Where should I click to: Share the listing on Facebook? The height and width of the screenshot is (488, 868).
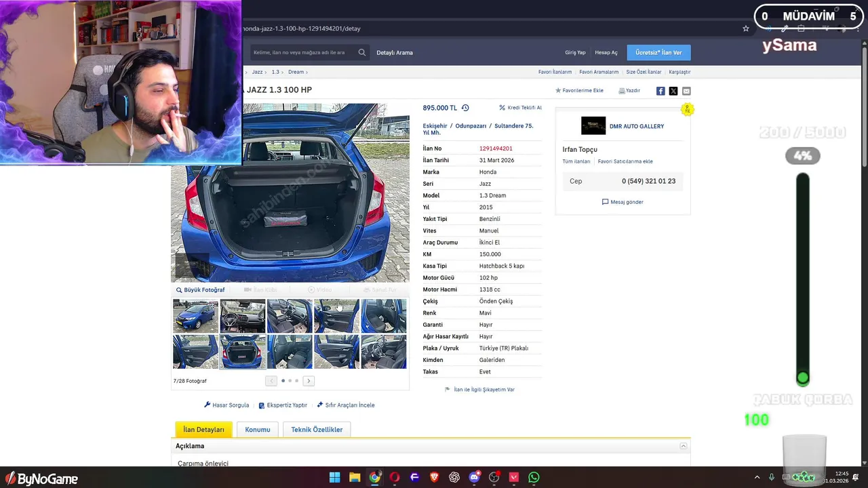coord(660,91)
